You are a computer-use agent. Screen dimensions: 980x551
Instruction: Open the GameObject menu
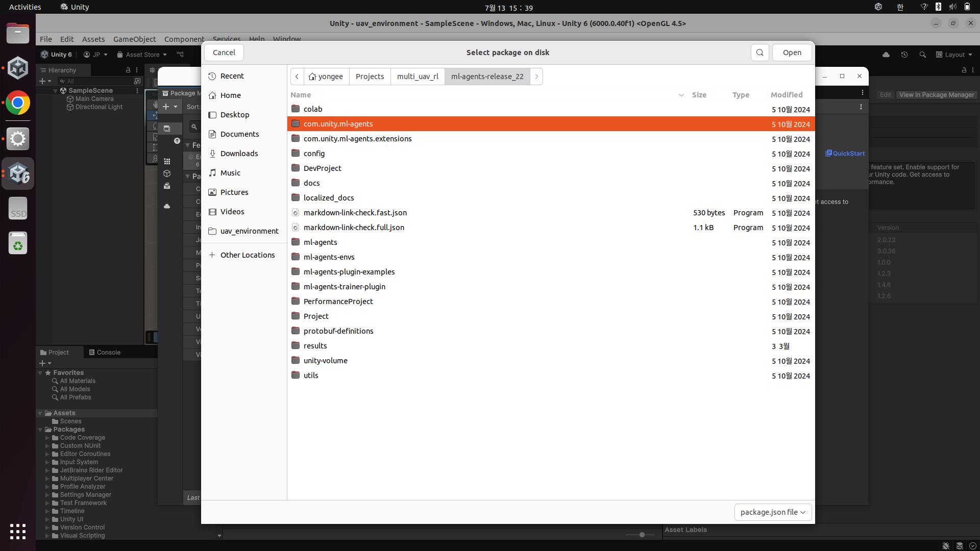pyautogui.click(x=134, y=39)
